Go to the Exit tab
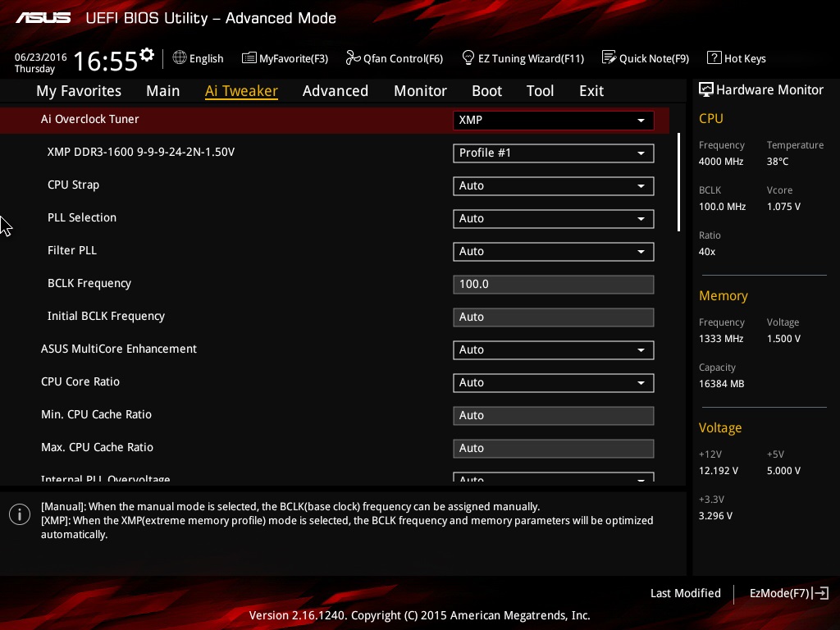This screenshot has width=840, height=630. pyautogui.click(x=591, y=91)
